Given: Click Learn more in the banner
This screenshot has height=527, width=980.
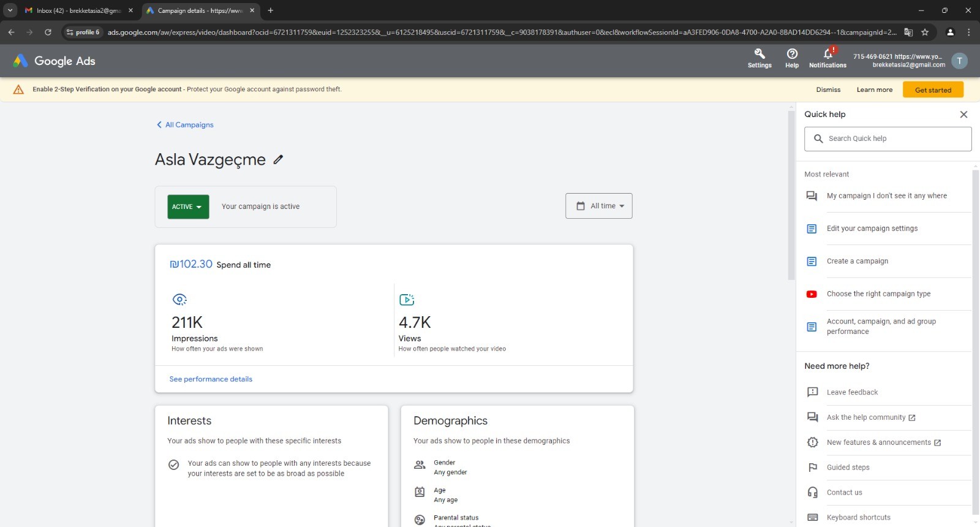Looking at the screenshot, I should coord(874,89).
